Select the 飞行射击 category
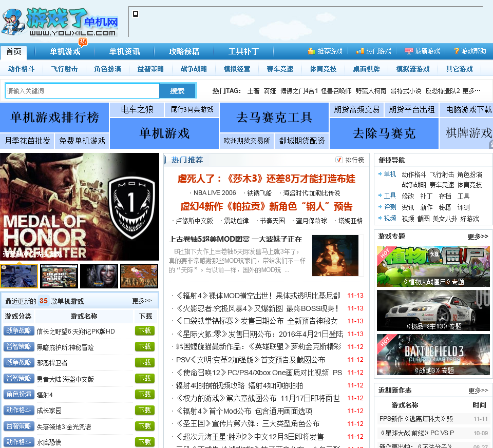Screen dimensions: 493x448 [x=65, y=69]
